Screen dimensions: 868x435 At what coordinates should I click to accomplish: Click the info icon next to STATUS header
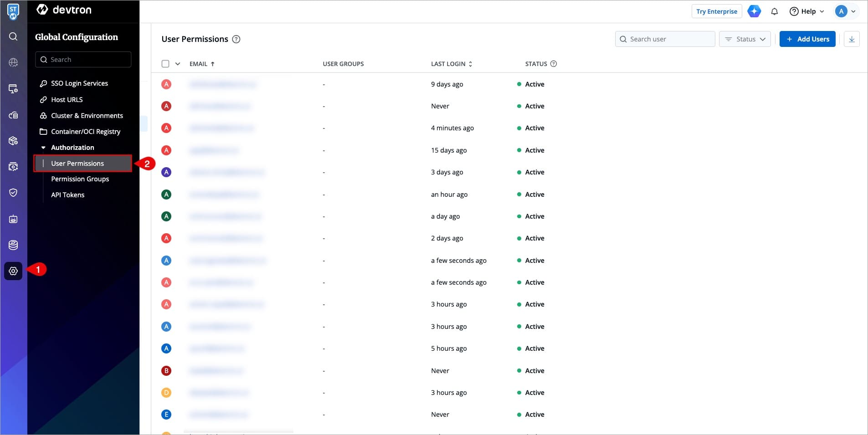pyautogui.click(x=554, y=64)
